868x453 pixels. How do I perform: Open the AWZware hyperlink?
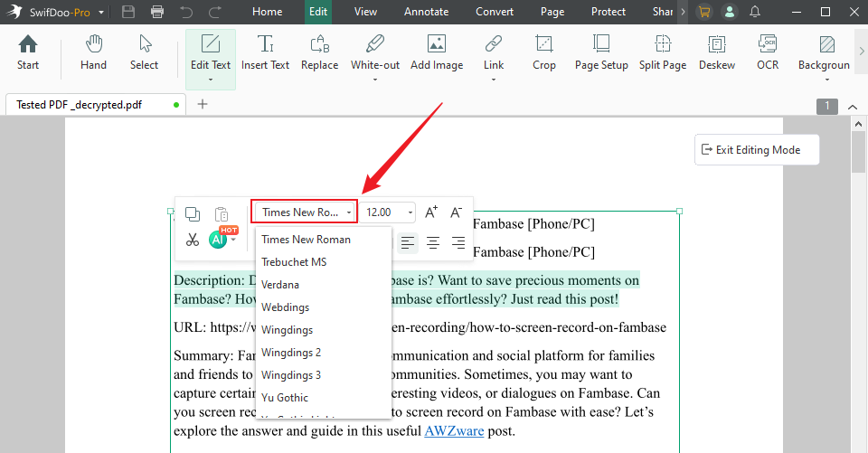click(454, 431)
